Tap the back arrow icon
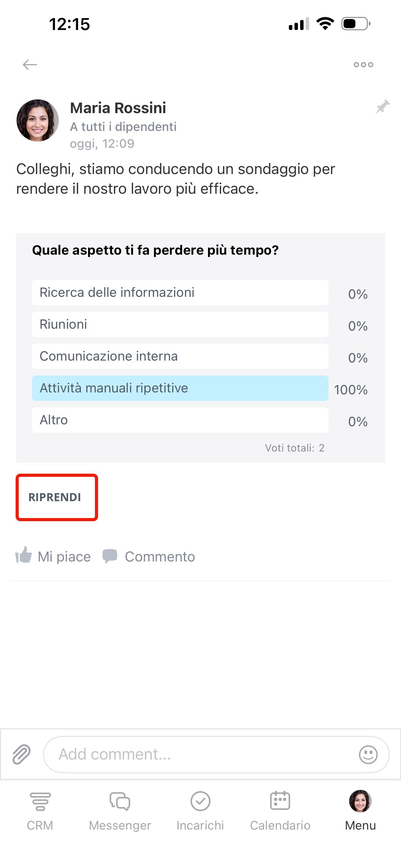401x868 pixels. click(x=30, y=64)
